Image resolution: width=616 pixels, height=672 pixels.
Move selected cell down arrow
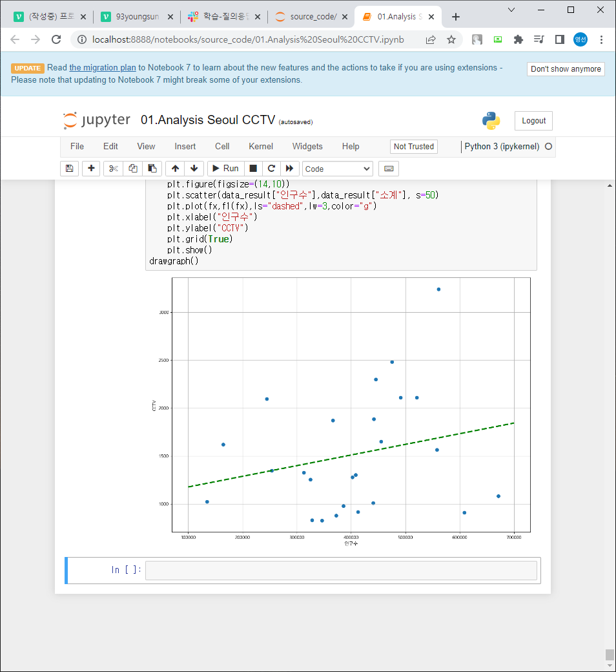tap(194, 169)
